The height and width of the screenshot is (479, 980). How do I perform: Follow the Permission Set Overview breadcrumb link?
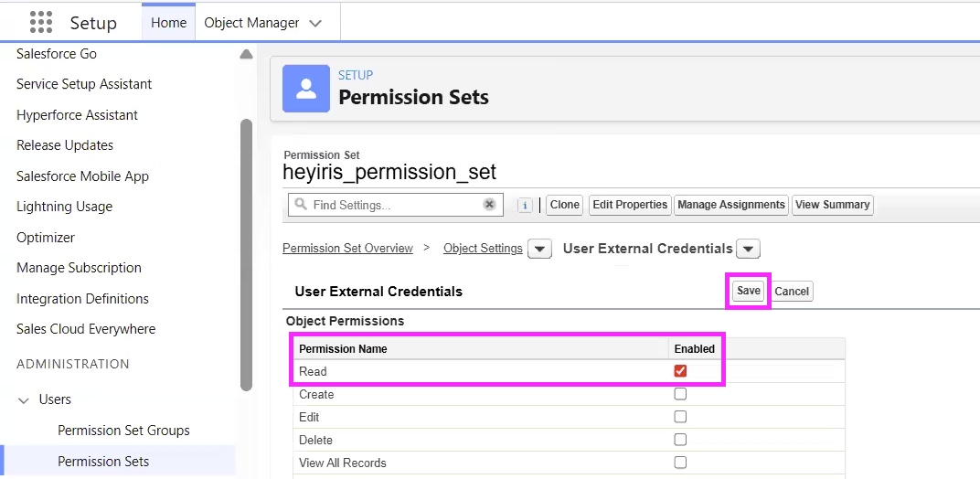point(347,249)
